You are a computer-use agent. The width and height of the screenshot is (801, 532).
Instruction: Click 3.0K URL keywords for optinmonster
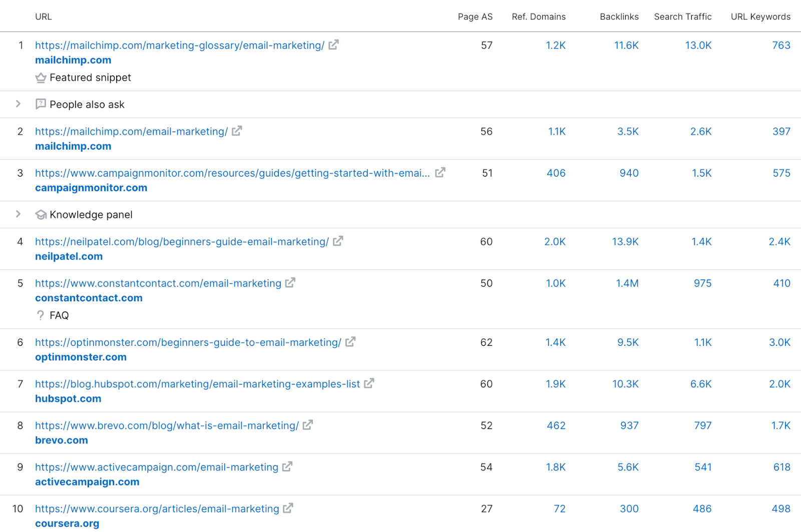coord(780,342)
